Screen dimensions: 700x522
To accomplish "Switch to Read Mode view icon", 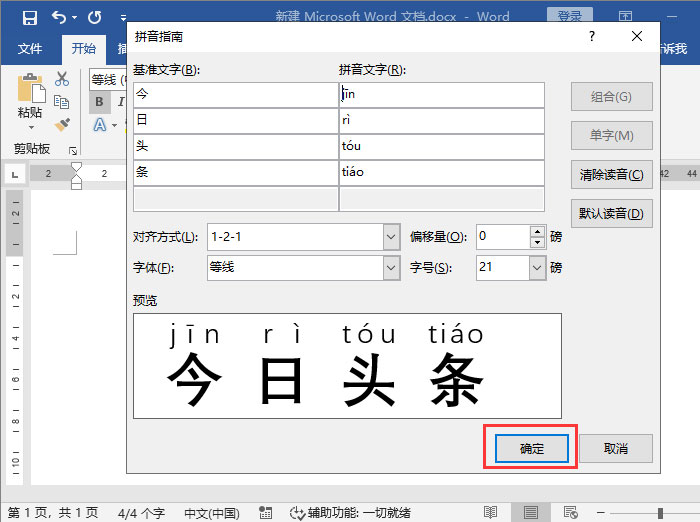I will coord(490,512).
